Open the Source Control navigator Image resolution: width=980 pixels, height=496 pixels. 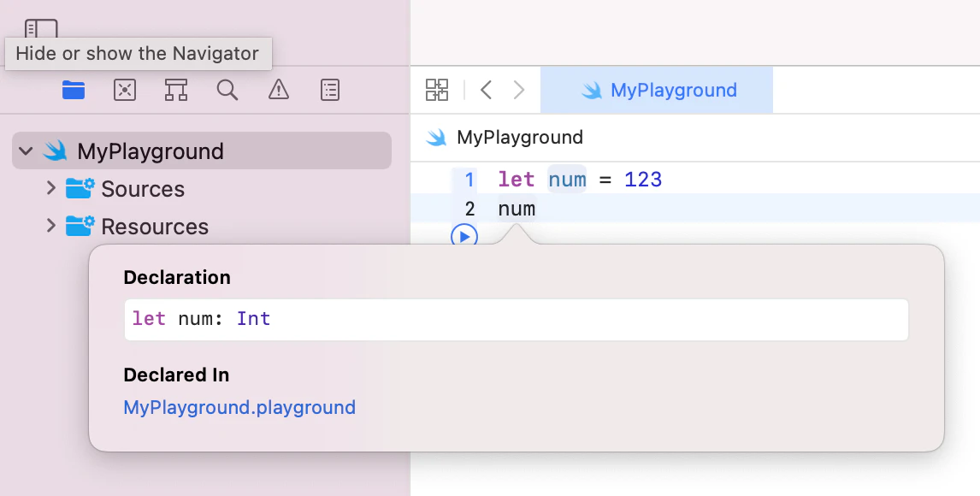pos(125,90)
